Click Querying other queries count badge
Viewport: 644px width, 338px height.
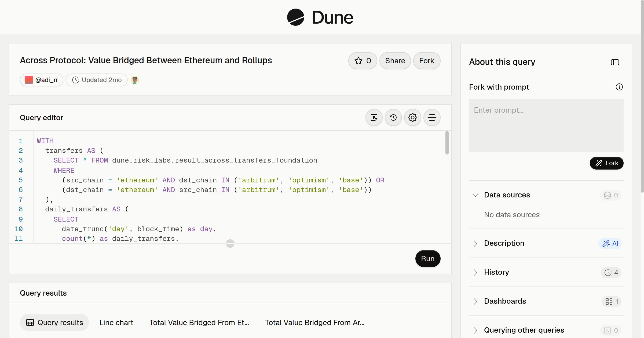coord(611,330)
